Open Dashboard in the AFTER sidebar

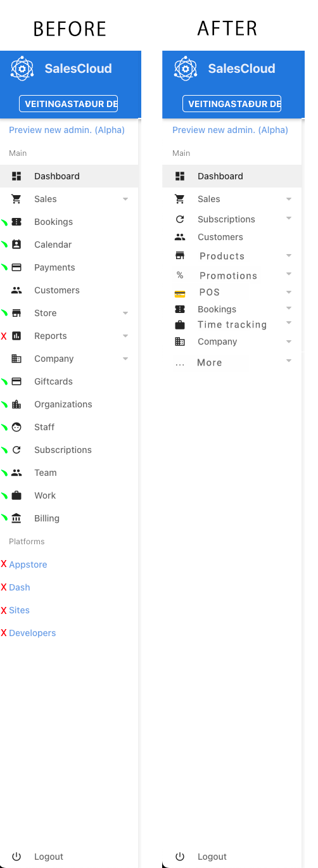[x=232, y=176]
